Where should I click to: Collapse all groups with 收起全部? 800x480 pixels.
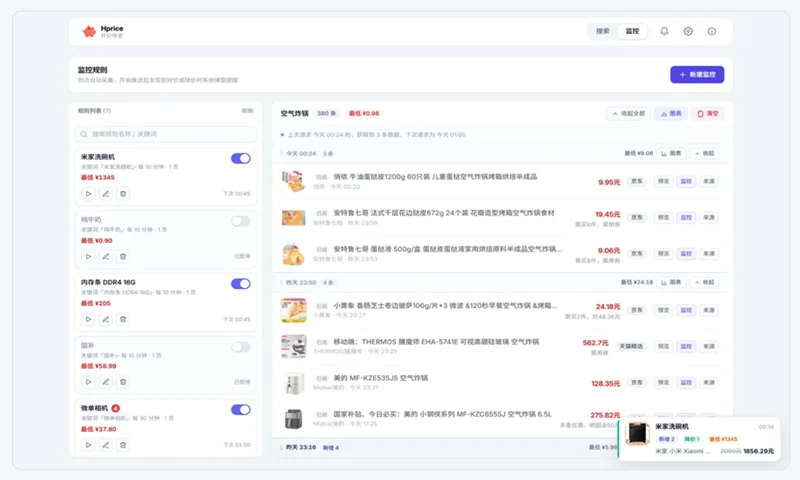coord(629,114)
